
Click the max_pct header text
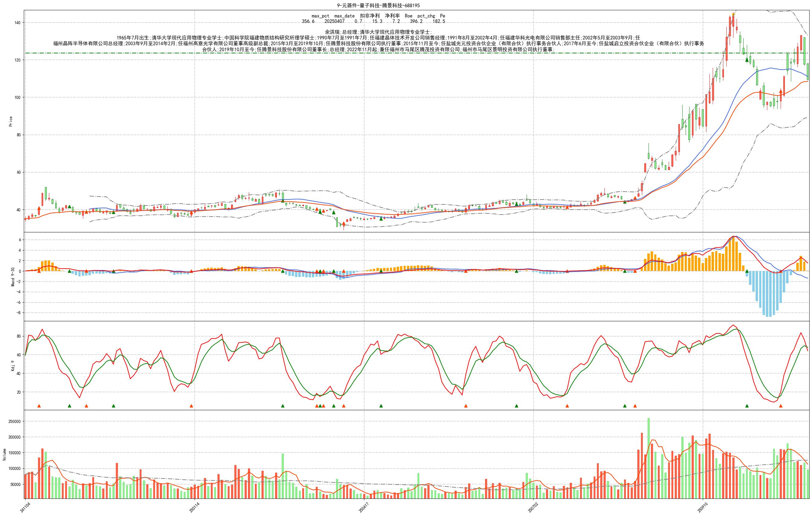click(x=320, y=16)
